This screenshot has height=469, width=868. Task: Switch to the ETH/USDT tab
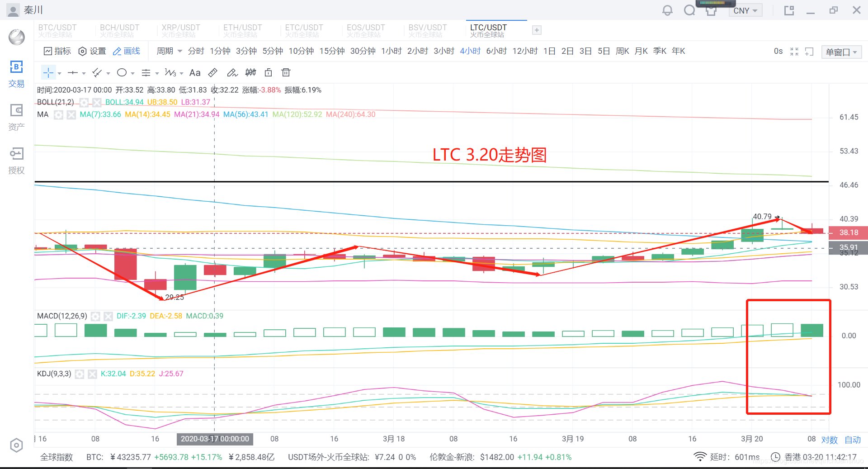[242, 30]
